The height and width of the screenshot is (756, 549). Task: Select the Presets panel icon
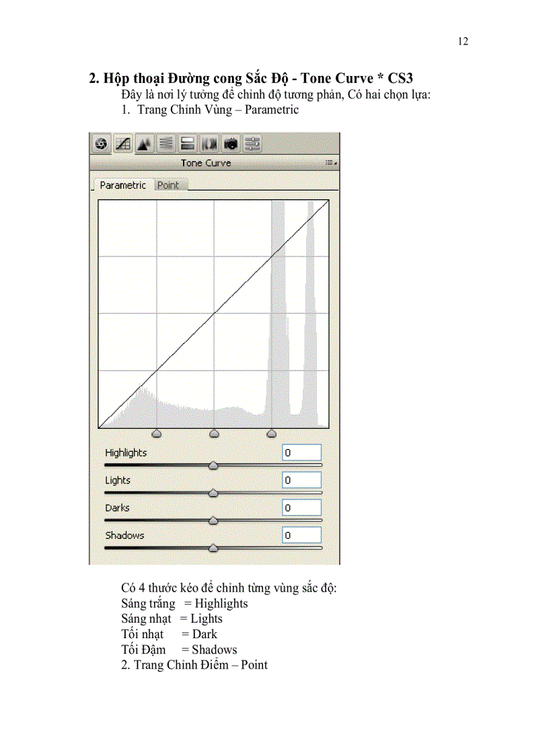click(252, 143)
